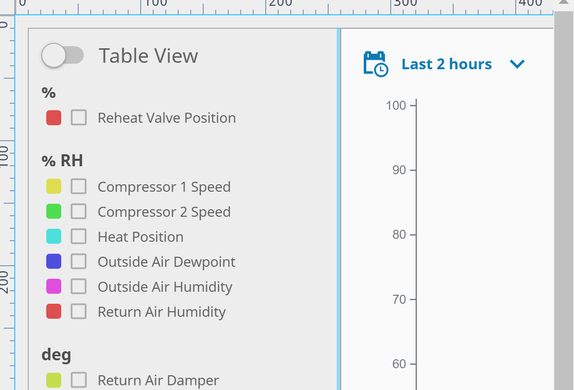
Task: Open the Last 2 hours time range
Action: [x=447, y=64]
